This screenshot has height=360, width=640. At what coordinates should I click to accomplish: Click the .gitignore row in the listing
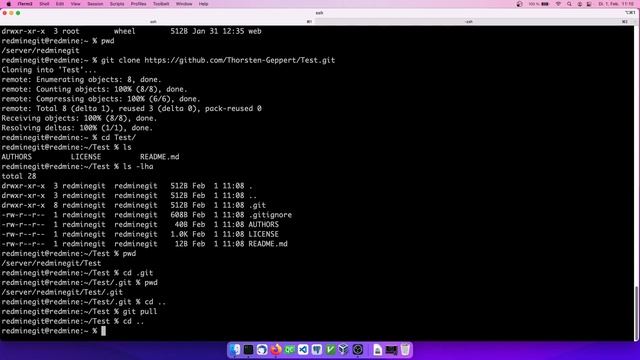(x=147, y=215)
